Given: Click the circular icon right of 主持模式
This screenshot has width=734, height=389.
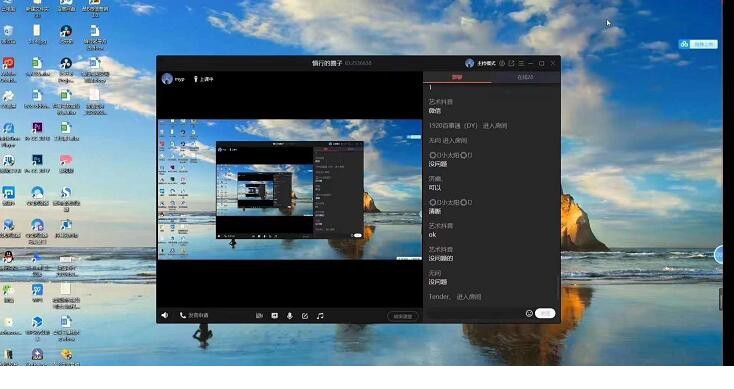Looking at the screenshot, I should [x=502, y=63].
